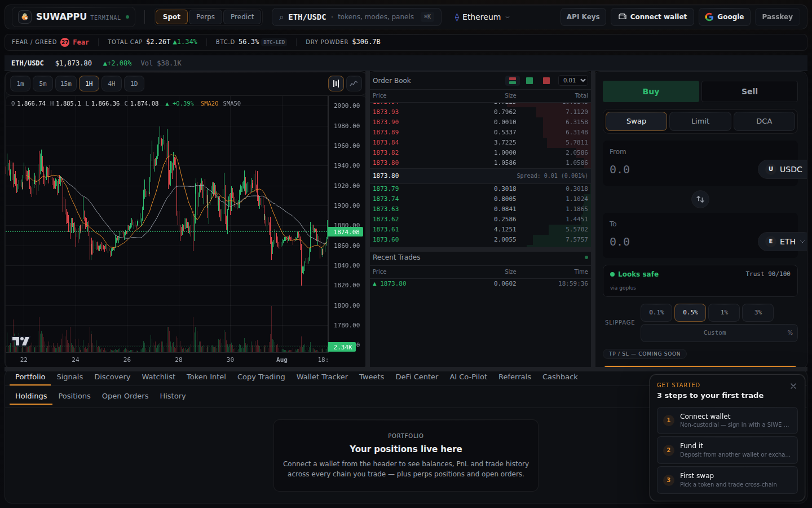Image resolution: width=812 pixels, height=508 pixels.
Task: Show only asks (red) in order book
Action: 546,81
